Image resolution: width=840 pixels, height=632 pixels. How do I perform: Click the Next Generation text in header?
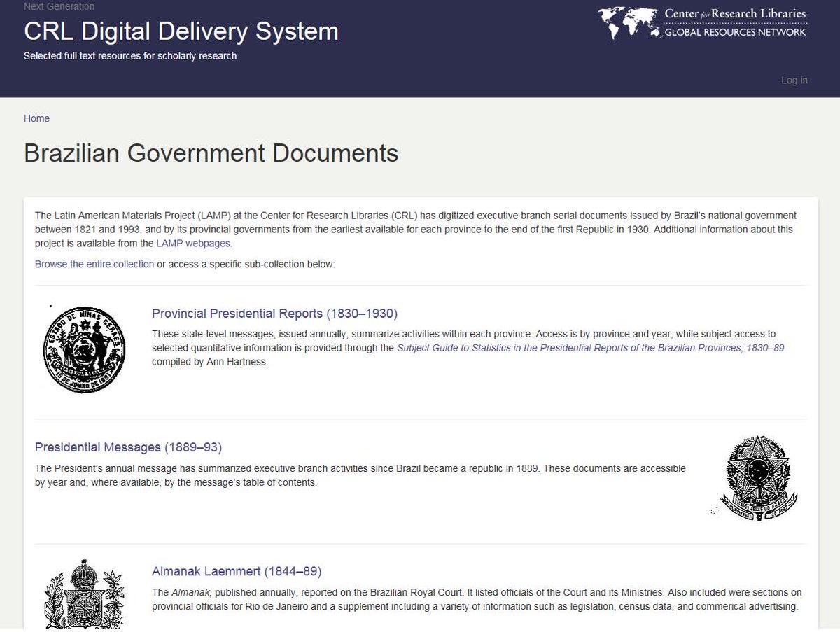coord(59,6)
